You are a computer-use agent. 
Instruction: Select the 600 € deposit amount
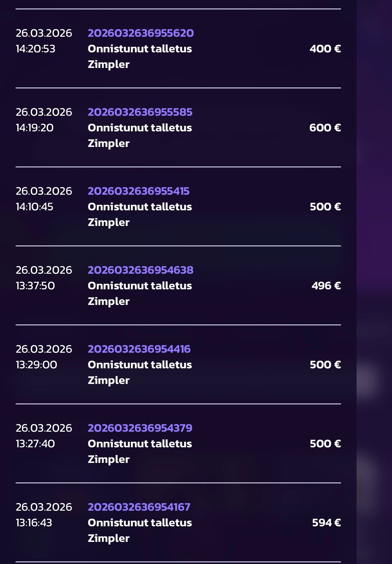point(325,128)
